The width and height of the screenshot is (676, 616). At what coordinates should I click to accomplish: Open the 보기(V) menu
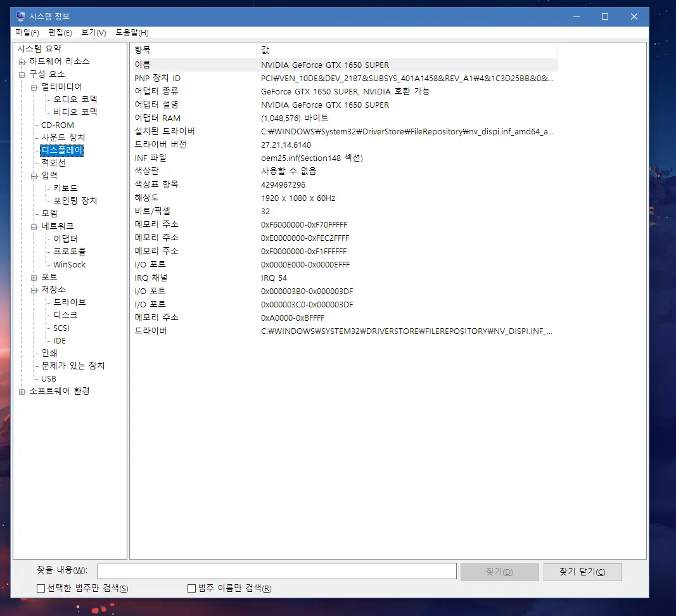click(x=94, y=33)
